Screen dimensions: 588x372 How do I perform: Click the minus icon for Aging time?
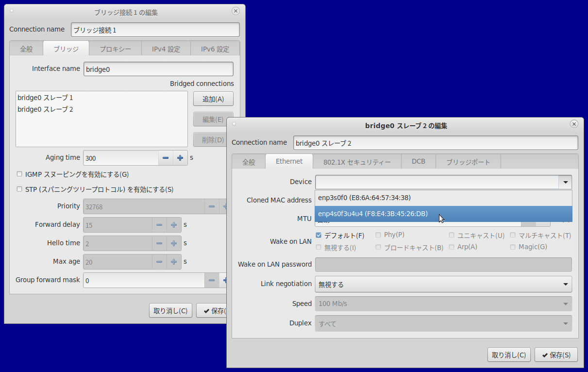click(x=166, y=158)
